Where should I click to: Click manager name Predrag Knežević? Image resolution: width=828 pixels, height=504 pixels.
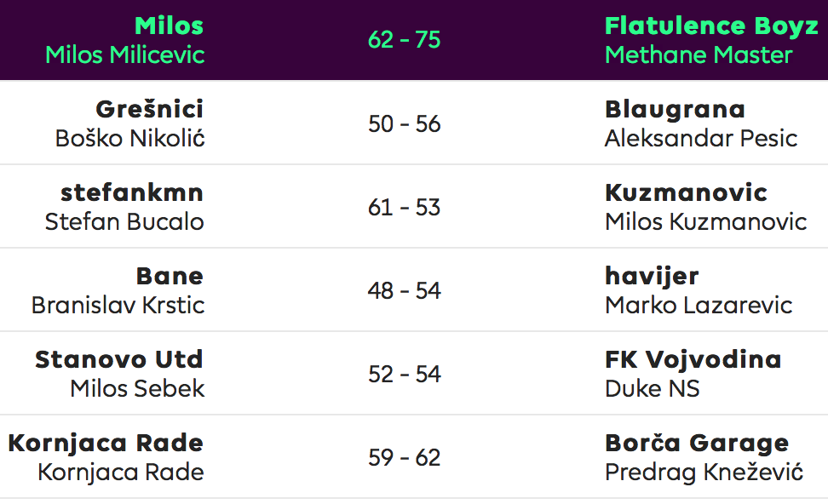[x=704, y=472]
